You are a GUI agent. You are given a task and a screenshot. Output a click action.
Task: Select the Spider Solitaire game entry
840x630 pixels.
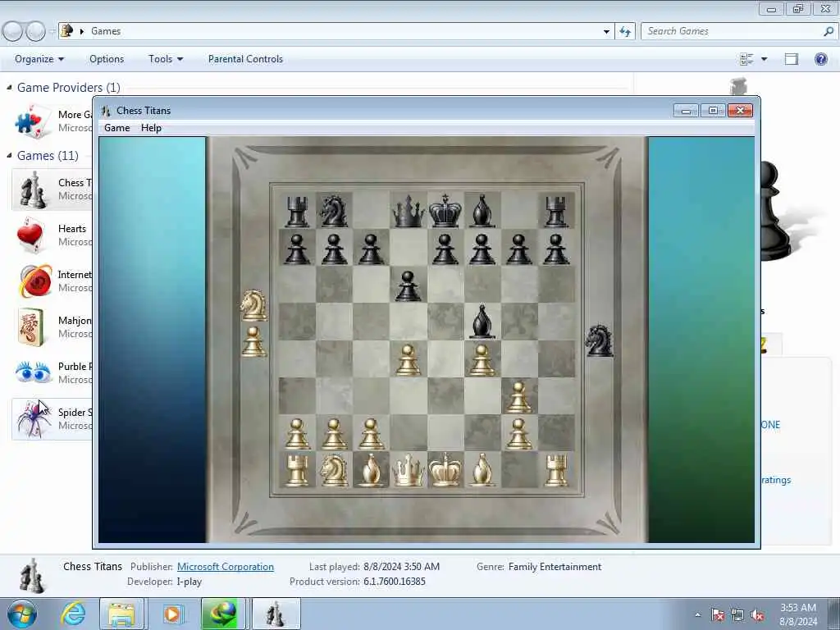52,419
